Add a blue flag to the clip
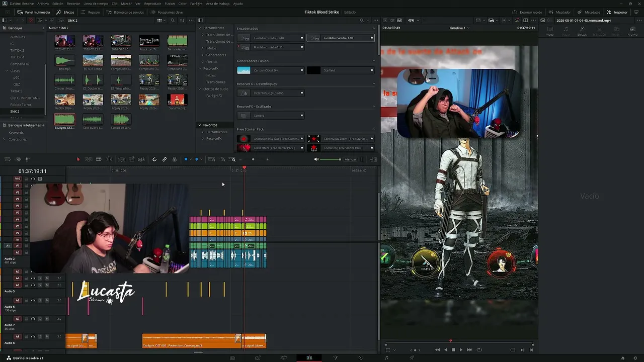 (x=186, y=159)
